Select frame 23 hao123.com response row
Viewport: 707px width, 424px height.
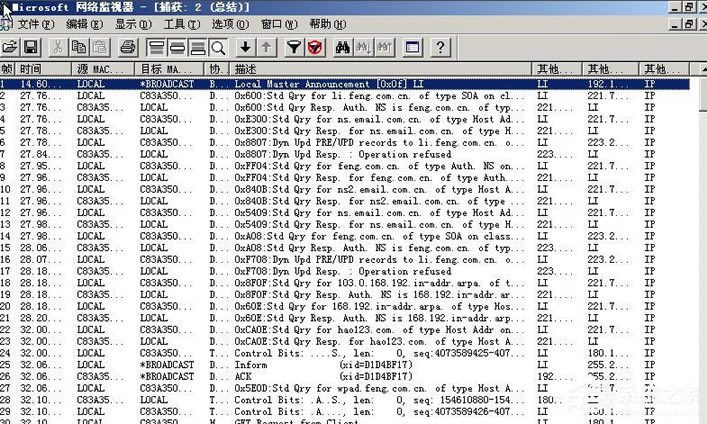(344, 341)
